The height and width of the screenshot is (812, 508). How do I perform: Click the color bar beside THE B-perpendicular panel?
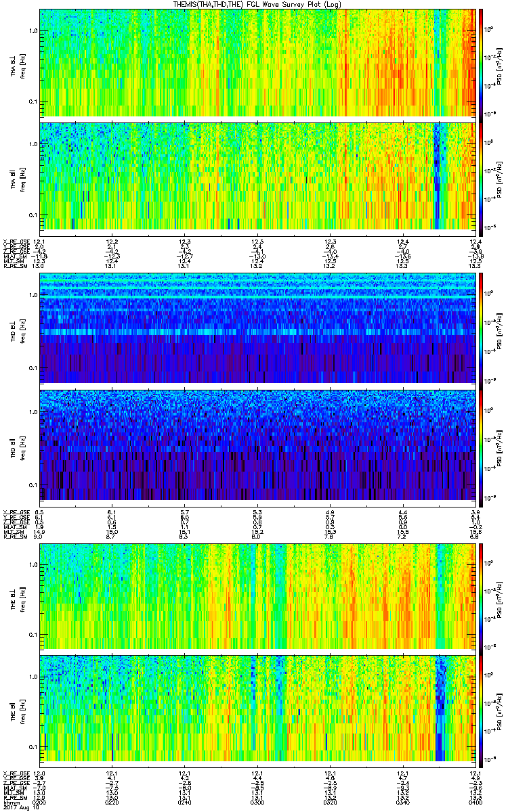click(482, 595)
